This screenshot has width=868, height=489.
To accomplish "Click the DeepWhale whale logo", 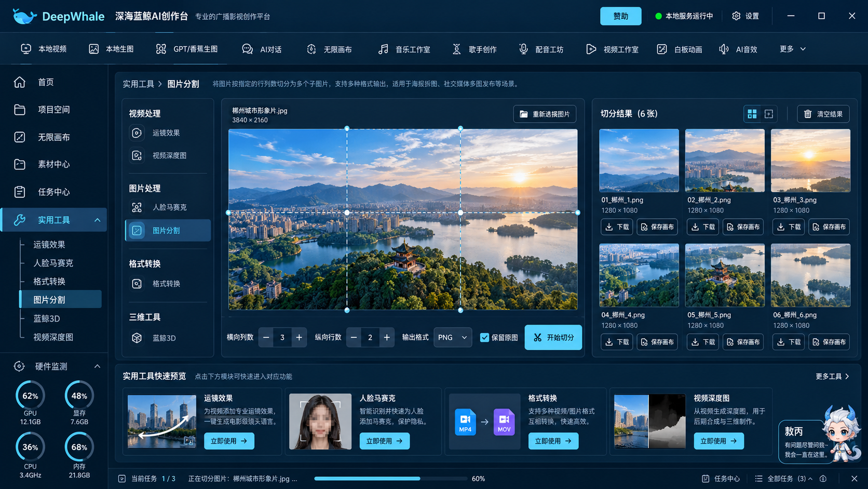I will click(x=25, y=16).
